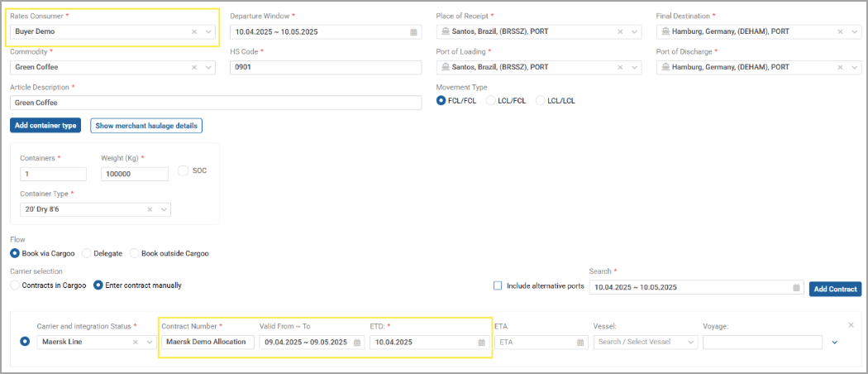
Task: Select Book via Cargoo flow
Action: coord(15,253)
